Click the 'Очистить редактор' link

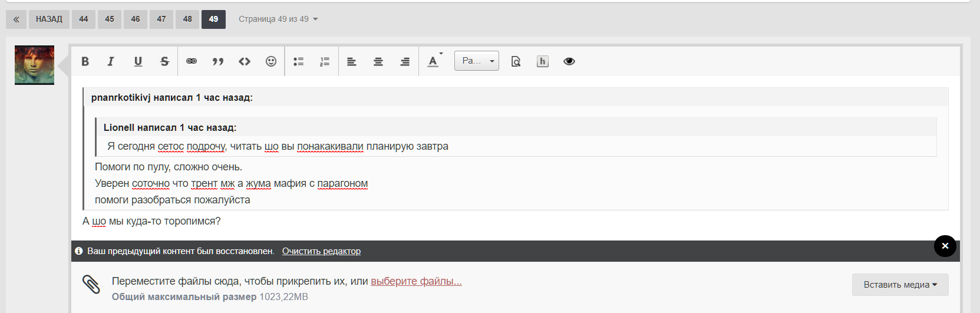321,251
